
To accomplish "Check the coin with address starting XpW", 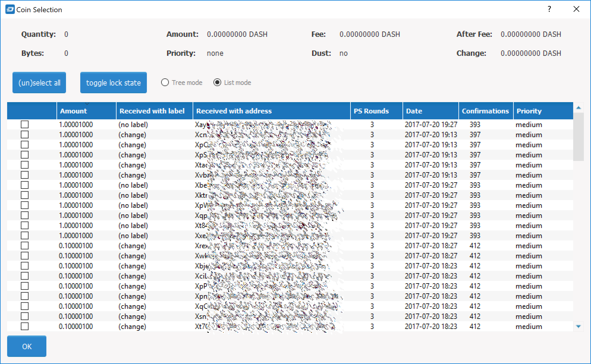I will click(25, 205).
